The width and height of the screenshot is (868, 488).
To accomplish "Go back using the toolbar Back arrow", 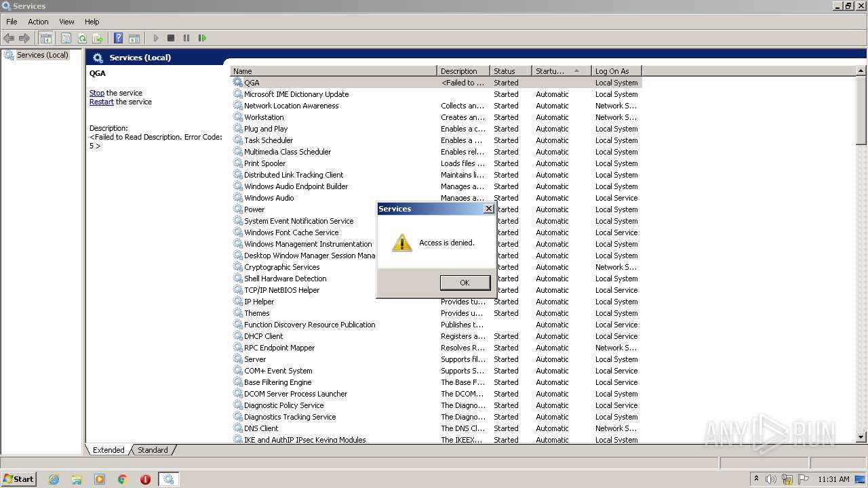I will coord(9,38).
